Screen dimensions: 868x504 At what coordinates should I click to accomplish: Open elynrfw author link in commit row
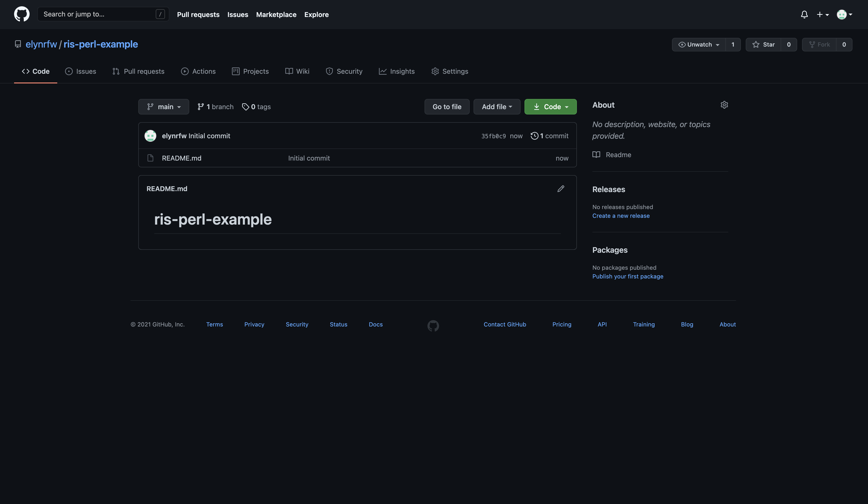174,136
